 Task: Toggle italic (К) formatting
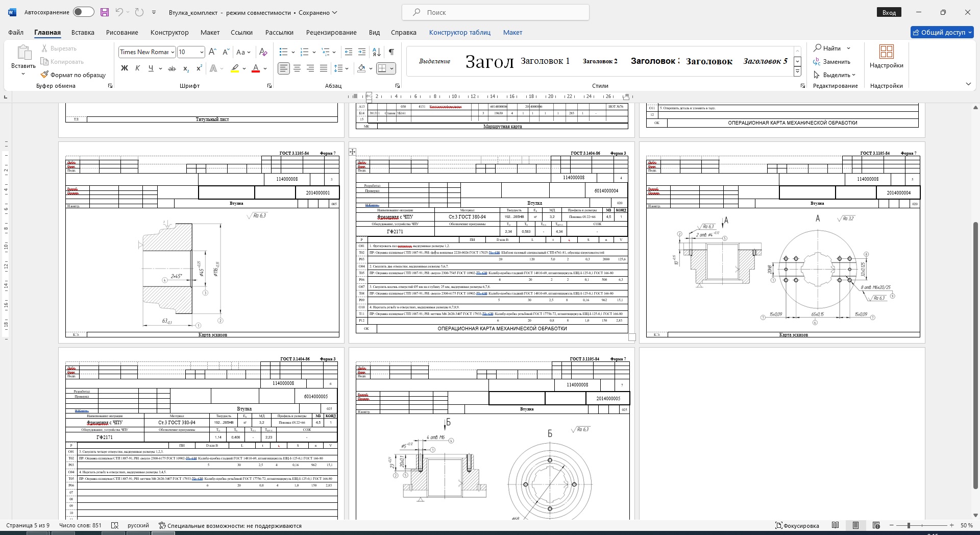(x=137, y=68)
